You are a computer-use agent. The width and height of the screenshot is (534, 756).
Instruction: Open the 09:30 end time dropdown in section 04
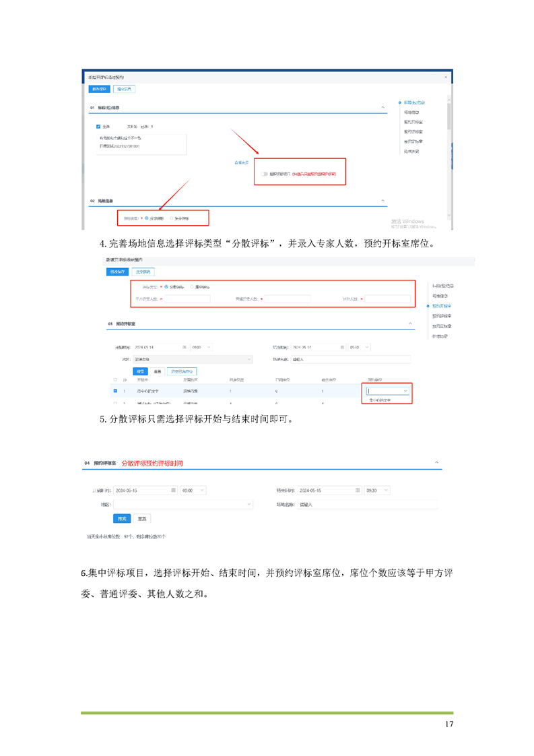[376, 490]
